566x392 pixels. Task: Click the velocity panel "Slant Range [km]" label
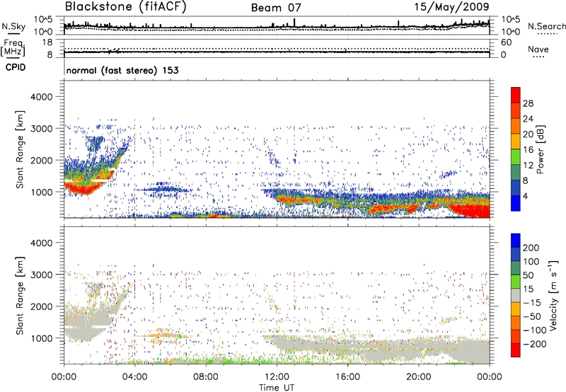pos(20,295)
